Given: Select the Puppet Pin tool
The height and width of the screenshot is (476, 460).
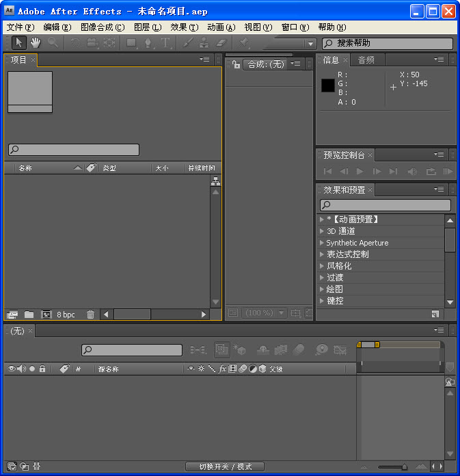Looking at the screenshot, I should [243, 43].
